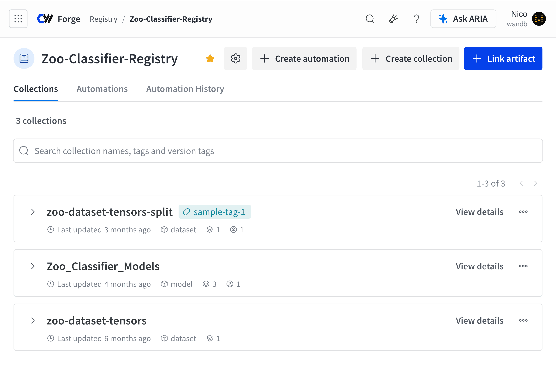The image size is (556, 392).
Task: Expand the zoo-dataset-tensors-split collection
Action: (x=33, y=212)
